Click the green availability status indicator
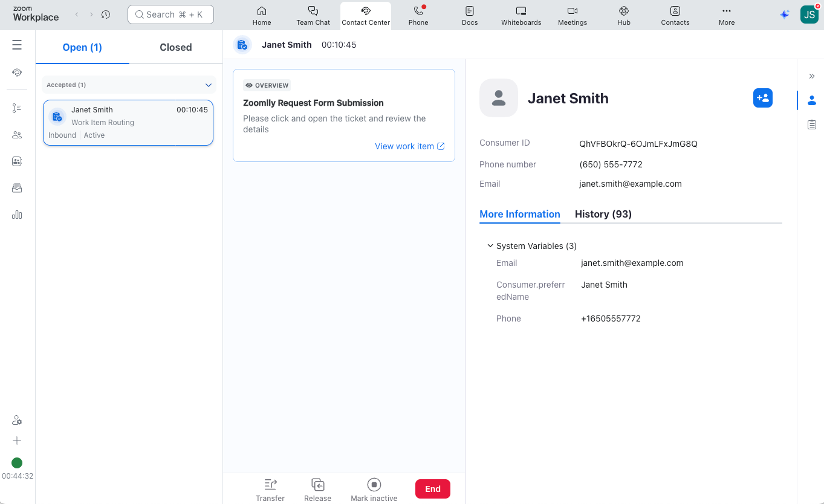 [x=16, y=462]
